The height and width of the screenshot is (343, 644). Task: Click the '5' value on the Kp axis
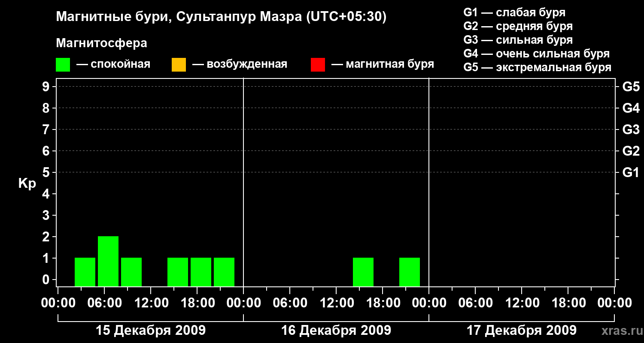pyautogui.click(x=47, y=172)
